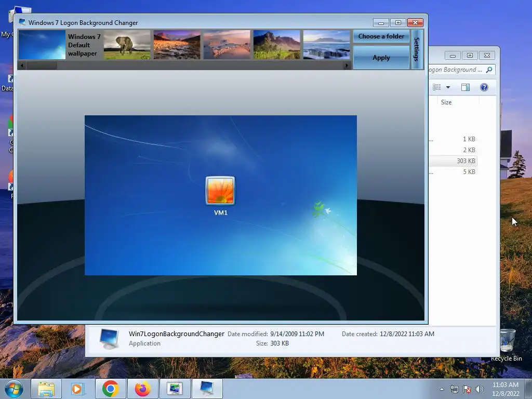Switch to Logon Background Changer taskbar button

click(207, 389)
